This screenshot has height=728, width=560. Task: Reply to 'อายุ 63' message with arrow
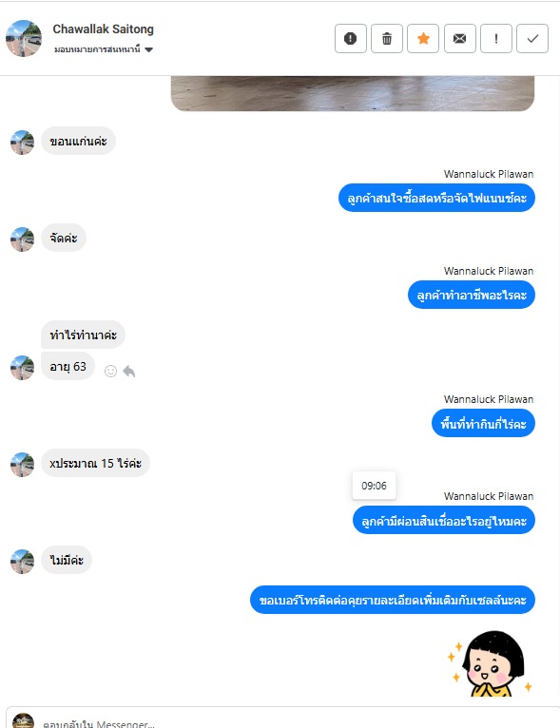tap(129, 371)
